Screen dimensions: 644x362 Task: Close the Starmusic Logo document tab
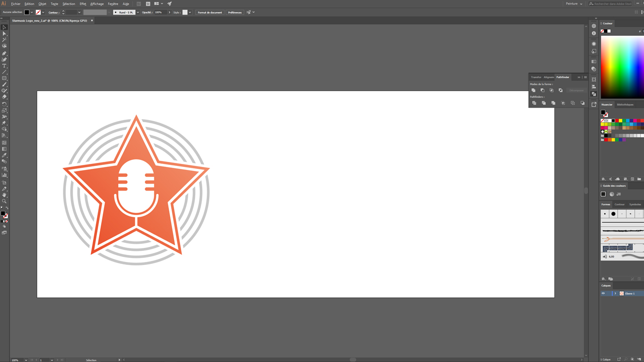(x=92, y=21)
